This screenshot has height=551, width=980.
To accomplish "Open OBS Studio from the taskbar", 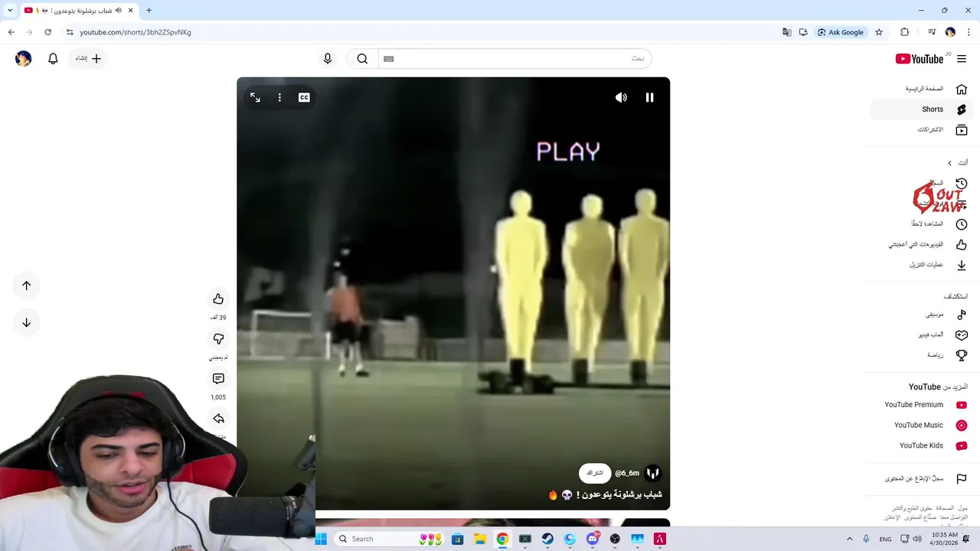I will coord(615,539).
